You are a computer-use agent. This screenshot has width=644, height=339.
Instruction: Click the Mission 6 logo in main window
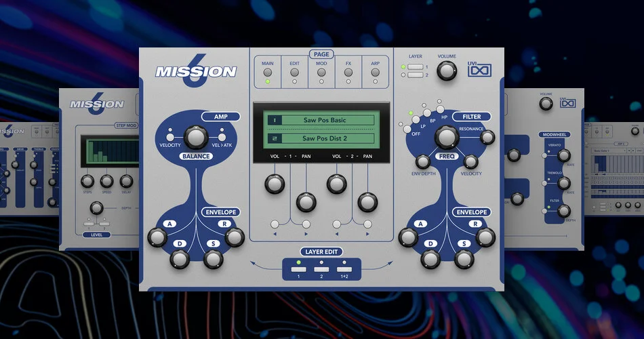pos(196,71)
